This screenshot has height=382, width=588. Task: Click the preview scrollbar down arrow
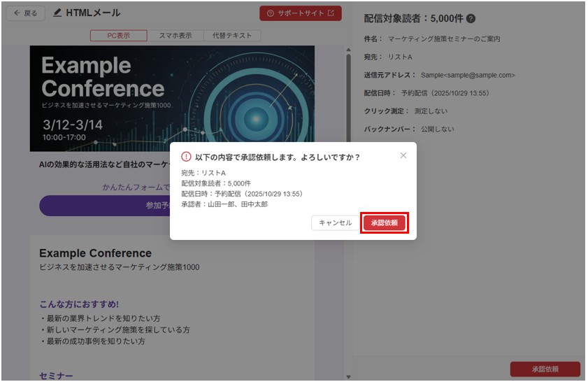tap(348, 376)
